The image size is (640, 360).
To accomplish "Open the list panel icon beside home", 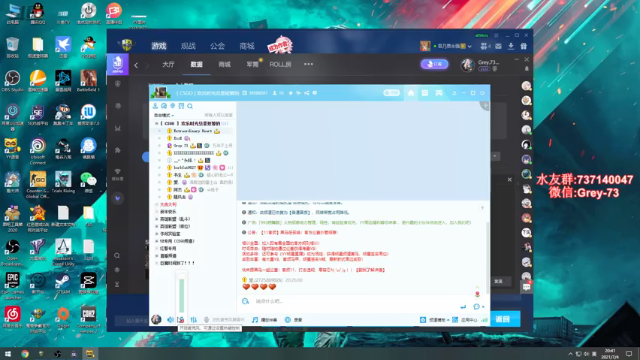I will (424, 93).
